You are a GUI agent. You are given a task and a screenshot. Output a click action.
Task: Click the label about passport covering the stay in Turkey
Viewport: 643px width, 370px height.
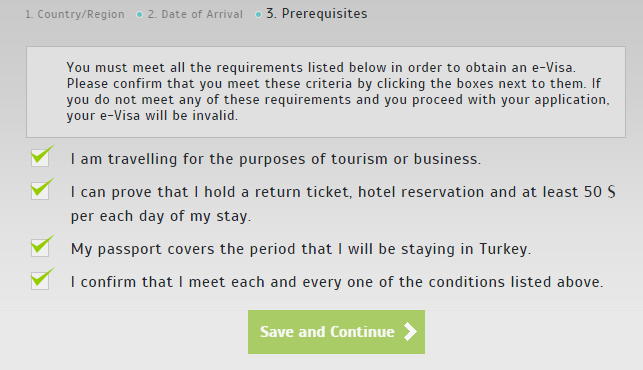coord(301,249)
